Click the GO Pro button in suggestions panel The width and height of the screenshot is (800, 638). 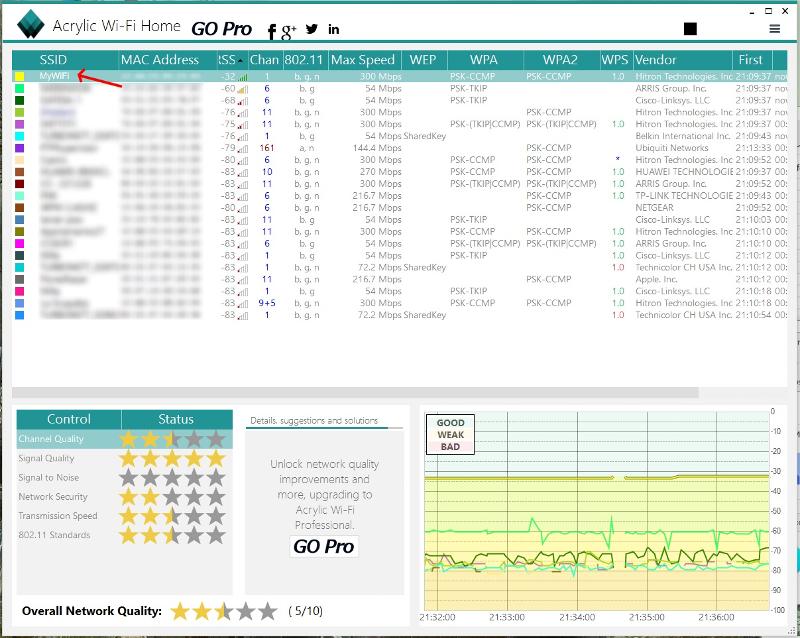pos(323,546)
